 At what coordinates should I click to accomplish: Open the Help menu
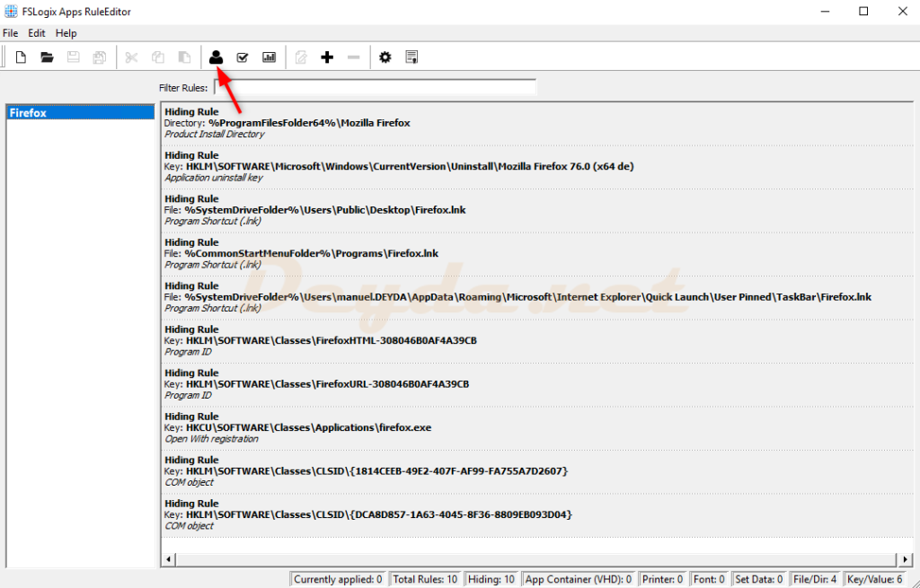point(66,33)
